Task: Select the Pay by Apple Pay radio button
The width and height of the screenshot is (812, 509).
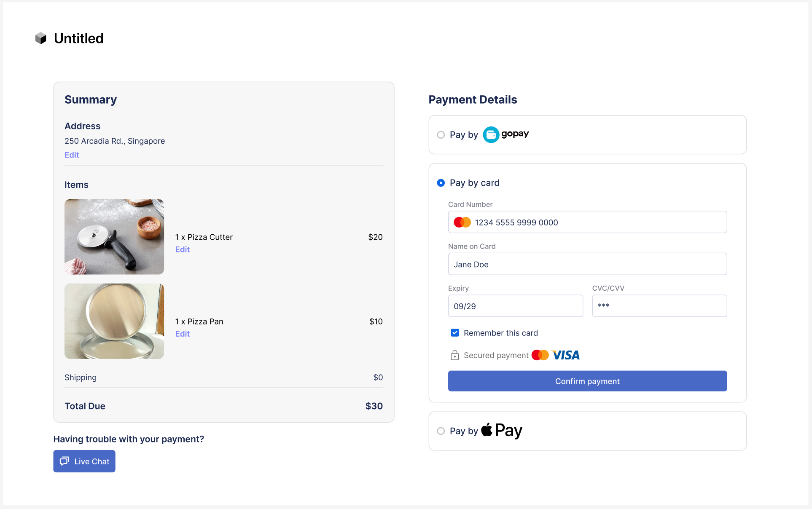Action: click(441, 431)
